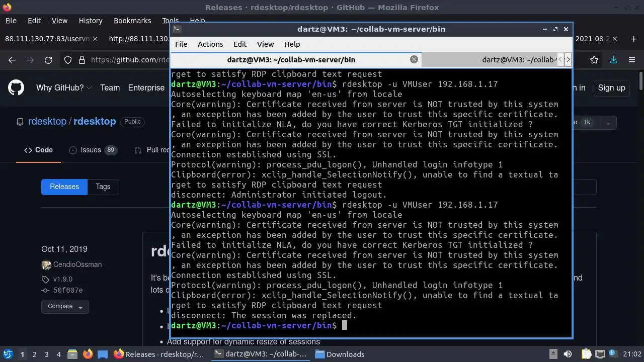644x362 pixels.
Task: Close the 88.111.130.77:83 Firefox tab
Action: click(96, 39)
